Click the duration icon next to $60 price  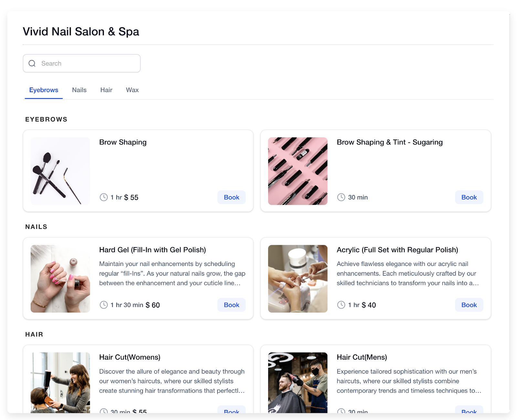(103, 305)
